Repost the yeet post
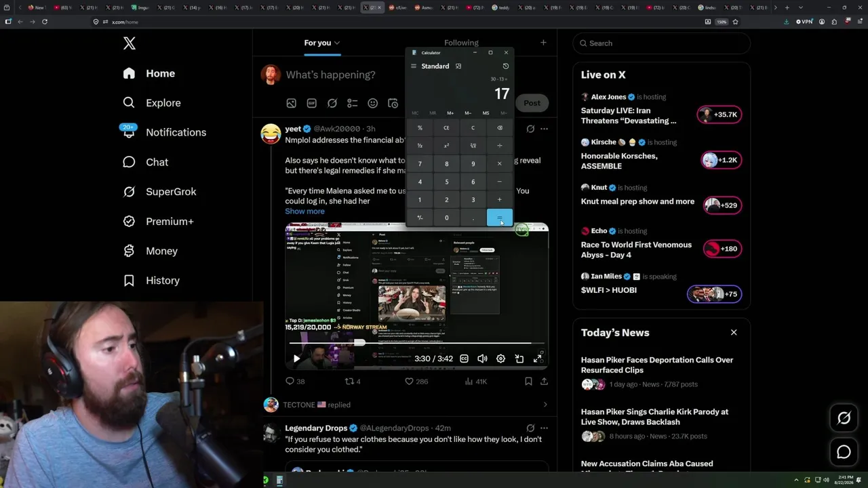The height and width of the screenshot is (488, 868). click(353, 382)
